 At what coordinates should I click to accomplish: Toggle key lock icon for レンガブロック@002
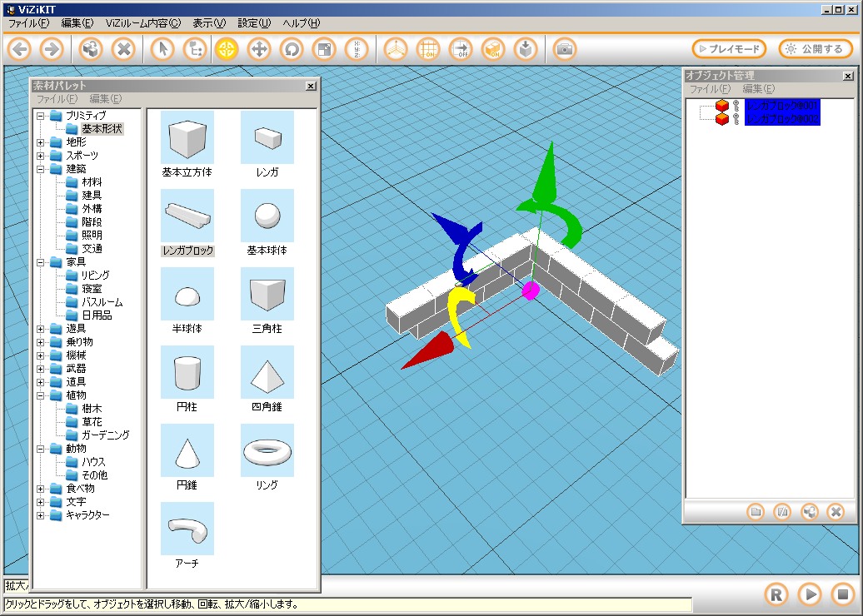736,119
